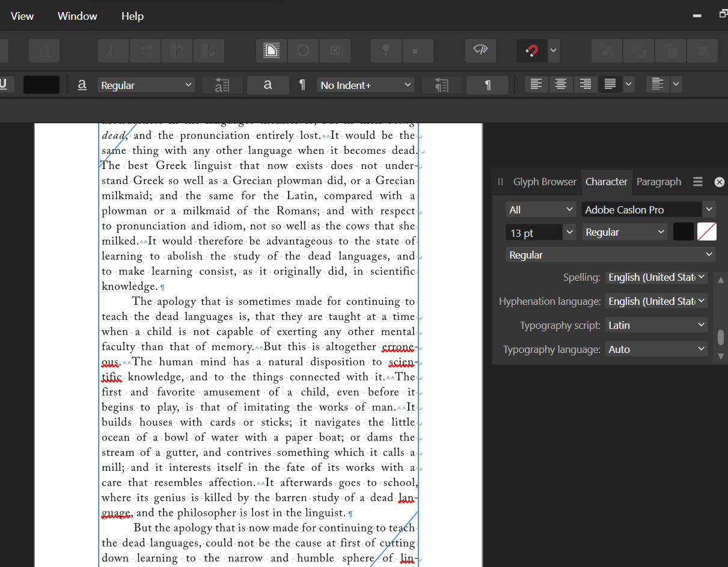Open Show Text Wrap Settings icon
This screenshot has height=567, width=728.
click(x=271, y=51)
